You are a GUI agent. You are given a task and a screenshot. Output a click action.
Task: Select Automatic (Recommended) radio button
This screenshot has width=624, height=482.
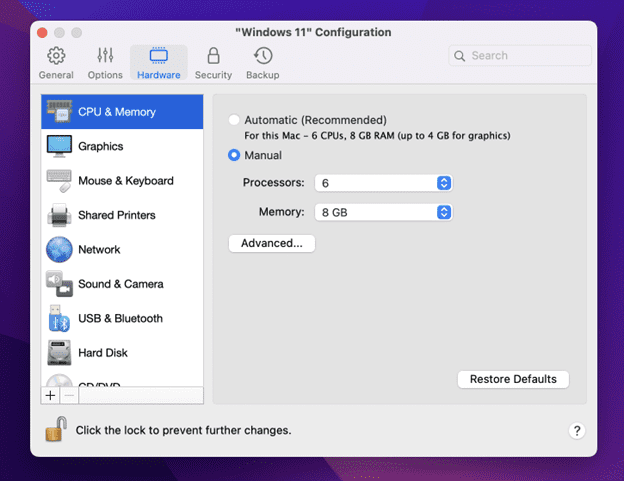click(234, 121)
